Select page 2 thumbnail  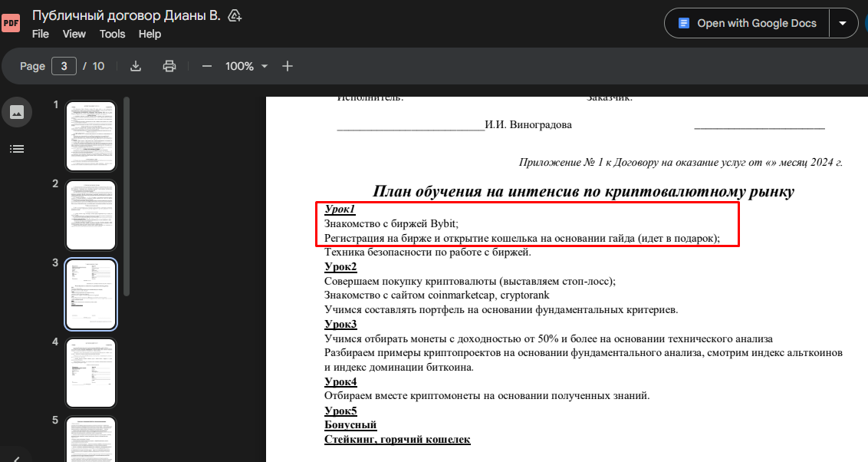[x=90, y=215]
